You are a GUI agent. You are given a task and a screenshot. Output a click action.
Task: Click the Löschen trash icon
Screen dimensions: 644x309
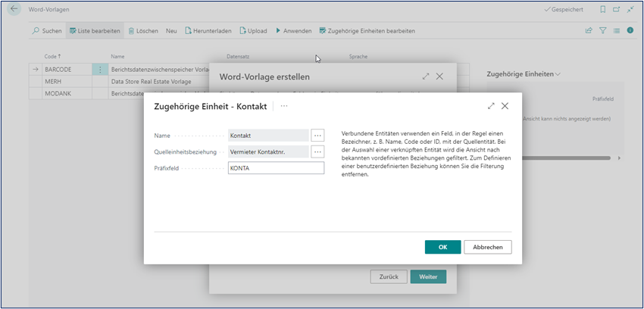click(x=132, y=31)
